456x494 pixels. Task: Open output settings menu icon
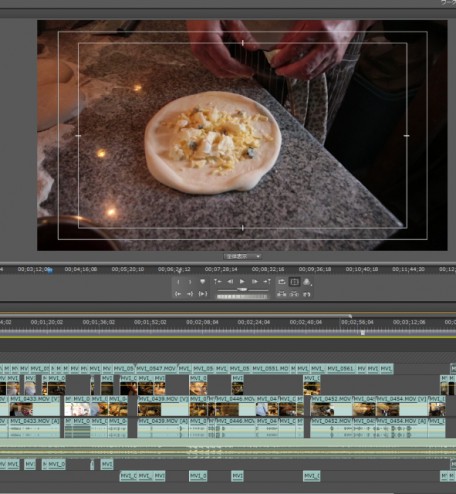click(307, 282)
